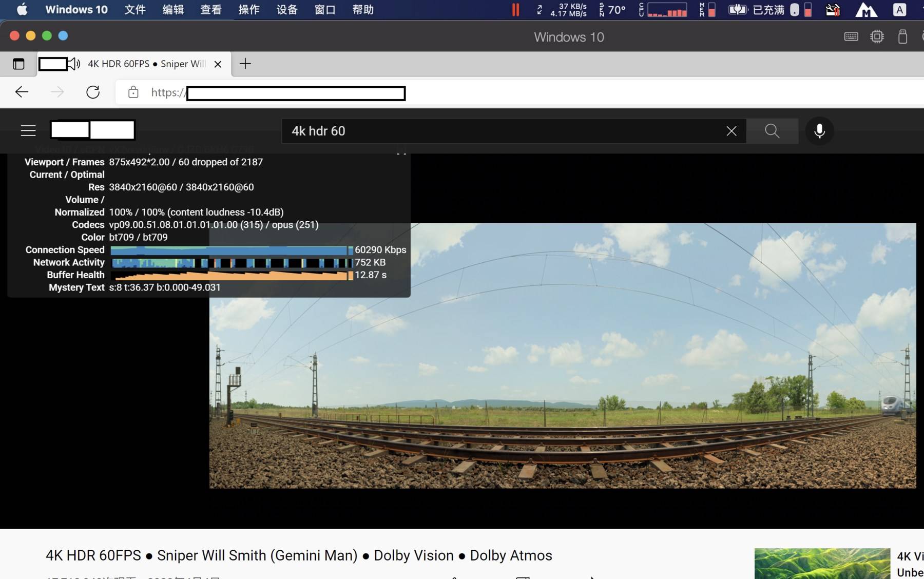Toggle the input method A indicator
The image size is (924, 579).
[899, 9]
